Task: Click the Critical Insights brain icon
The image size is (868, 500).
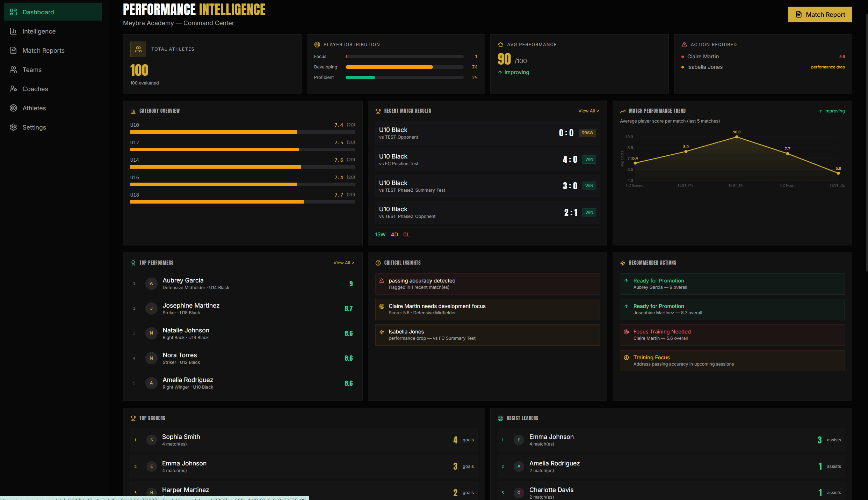Action: [378, 263]
